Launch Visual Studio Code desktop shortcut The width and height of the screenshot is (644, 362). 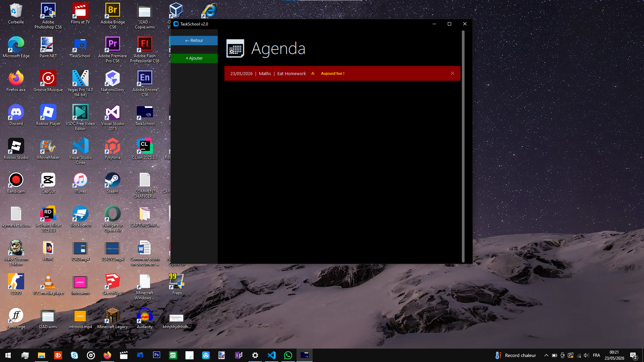pos(80,152)
